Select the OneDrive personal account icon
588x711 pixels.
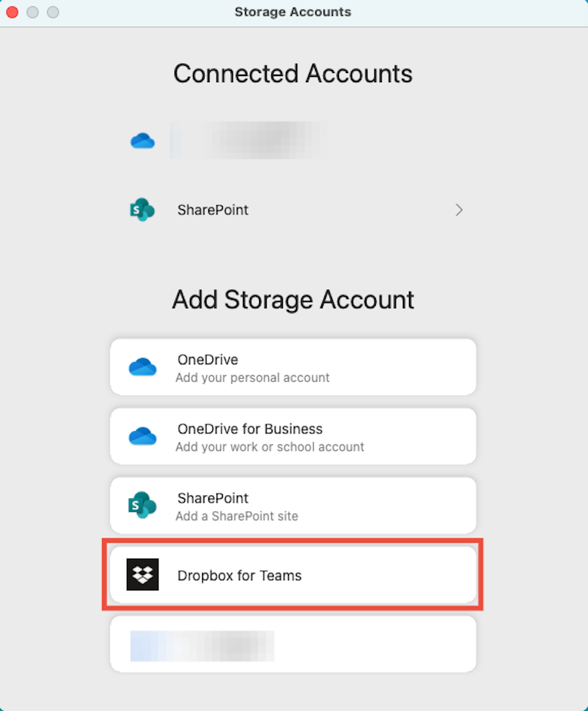(142, 367)
